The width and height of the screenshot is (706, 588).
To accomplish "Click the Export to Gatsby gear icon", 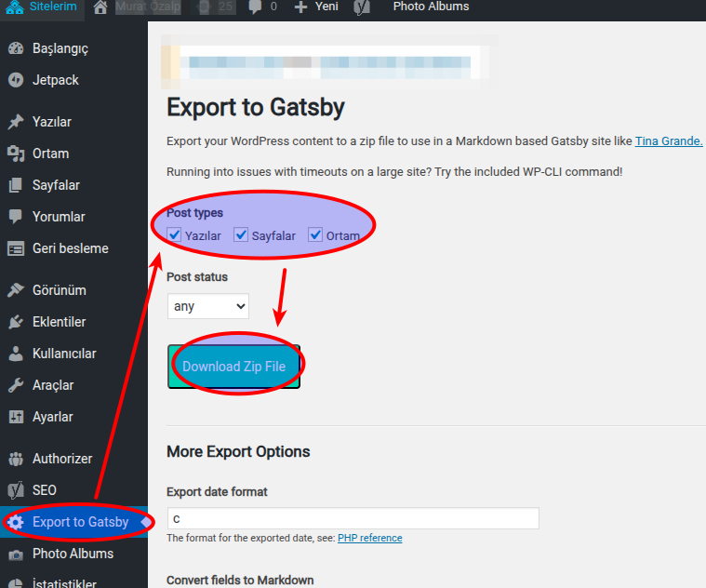I will click(16, 522).
